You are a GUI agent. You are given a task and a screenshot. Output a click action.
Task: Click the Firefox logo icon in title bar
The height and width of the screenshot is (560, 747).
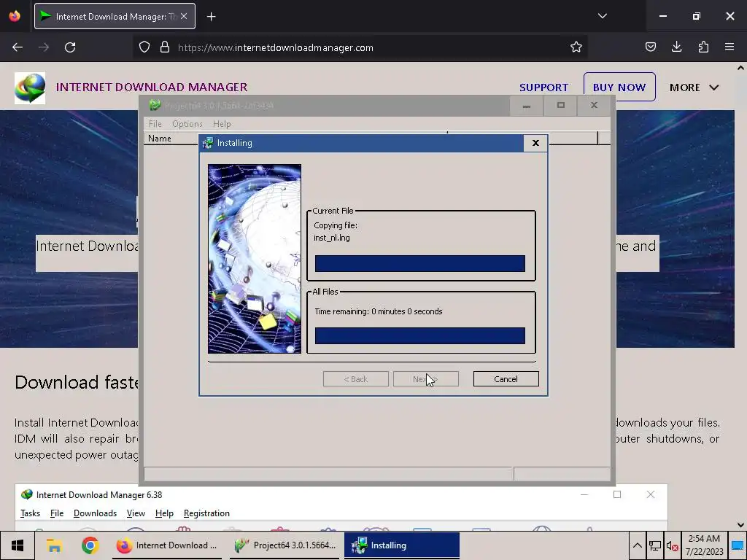point(15,16)
